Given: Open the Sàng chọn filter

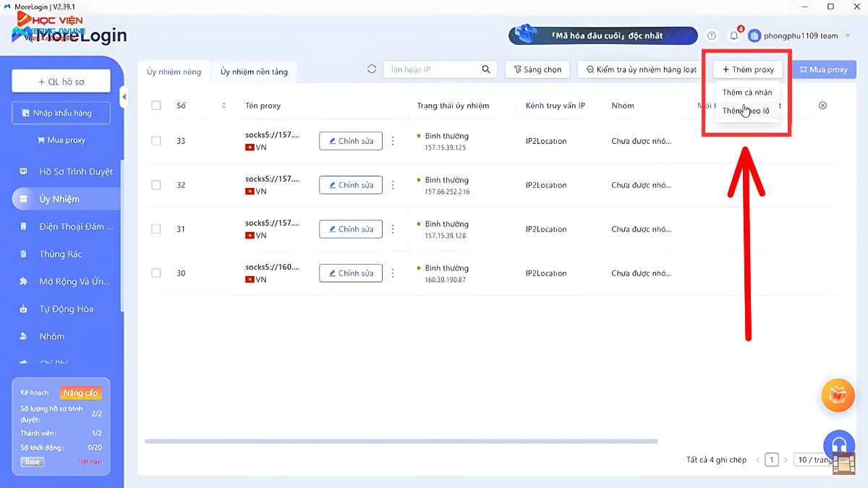Looking at the screenshot, I should coord(537,69).
